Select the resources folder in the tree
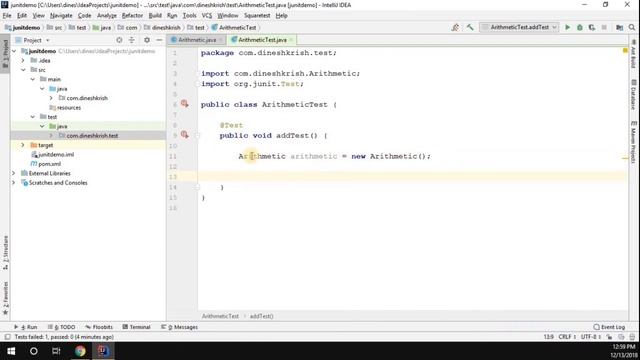 point(69,107)
